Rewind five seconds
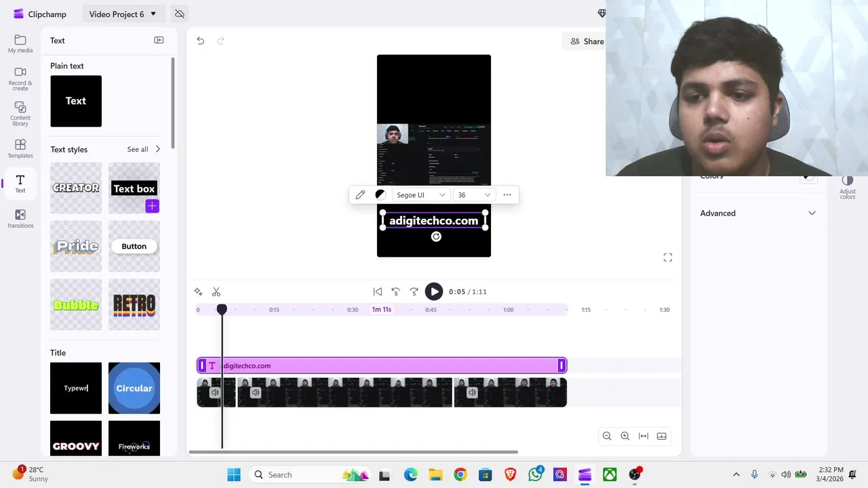Image resolution: width=868 pixels, height=488 pixels. point(396,291)
